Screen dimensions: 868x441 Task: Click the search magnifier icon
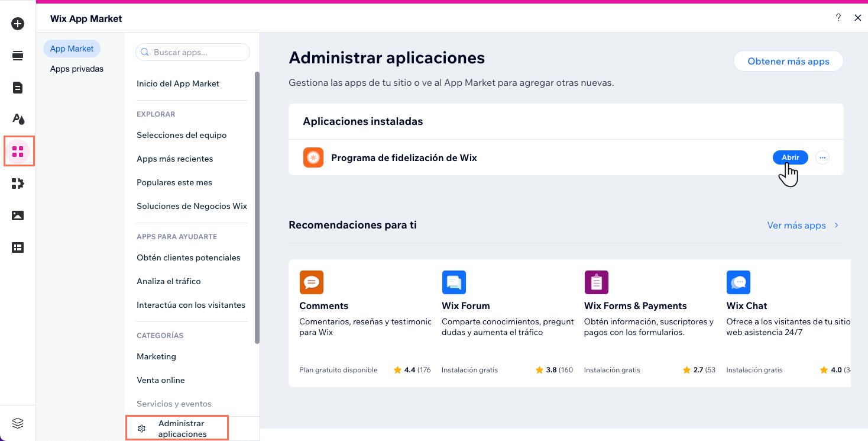coord(145,52)
